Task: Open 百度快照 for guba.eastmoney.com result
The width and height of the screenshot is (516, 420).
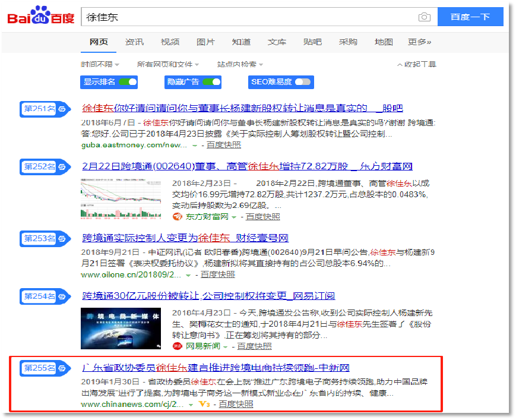Action: coord(224,145)
